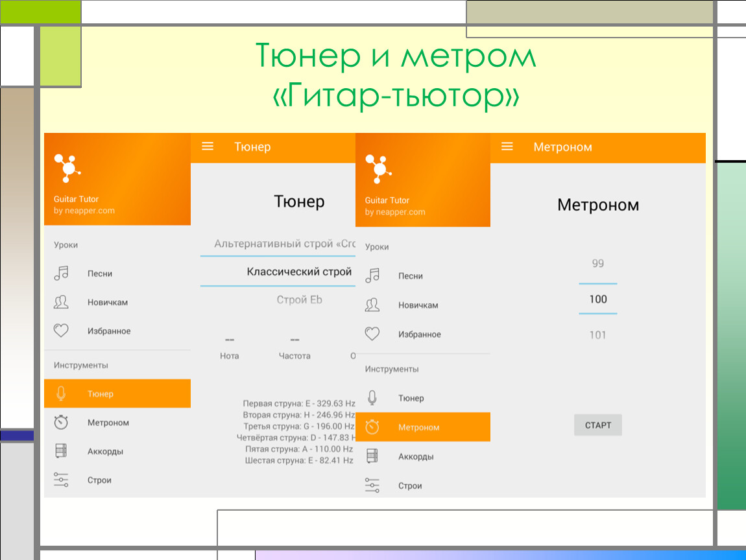Select Метроном item in left drawer
Image resolution: width=746 pixels, height=560 pixels.
click(x=117, y=422)
